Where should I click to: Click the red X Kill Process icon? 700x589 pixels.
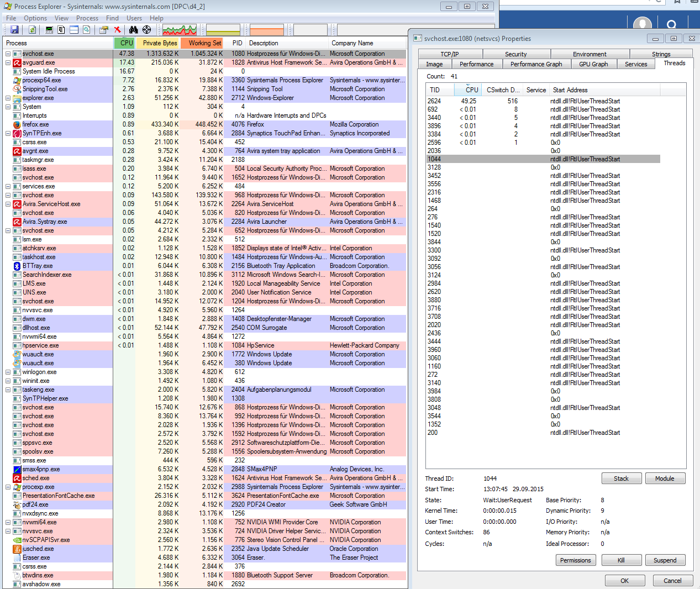(117, 30)
